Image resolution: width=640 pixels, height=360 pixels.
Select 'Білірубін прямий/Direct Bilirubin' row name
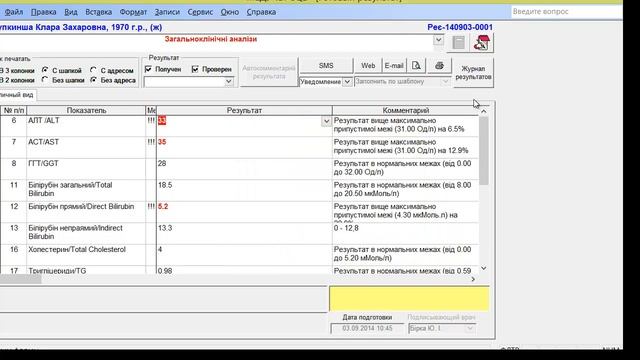pyautogui.click(x=81, y=207)
